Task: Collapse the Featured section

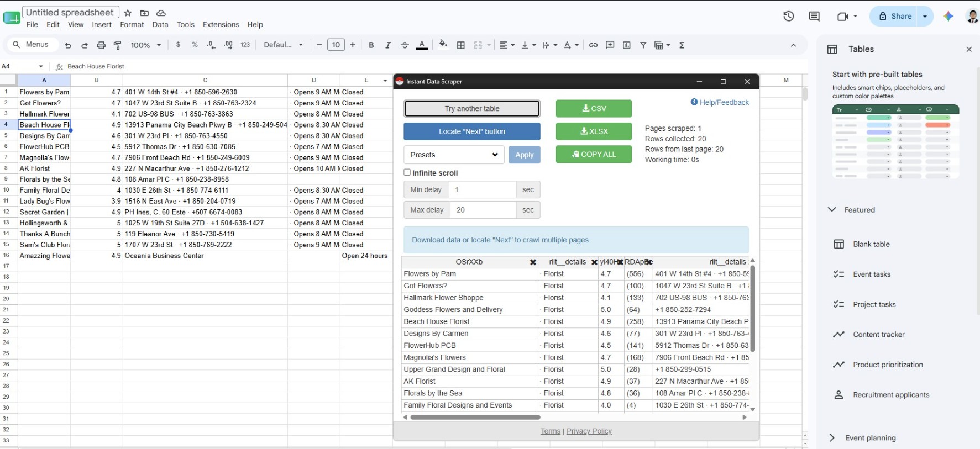Action: point(832,209)
